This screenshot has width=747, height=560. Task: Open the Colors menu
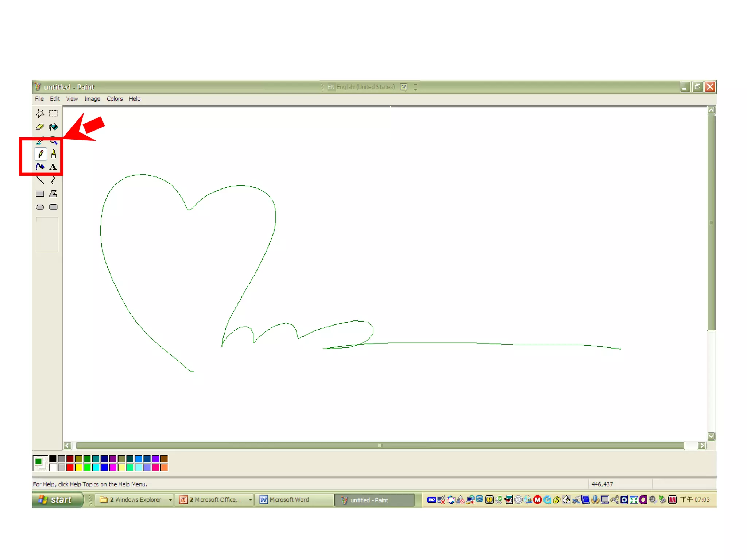point(115,99)
